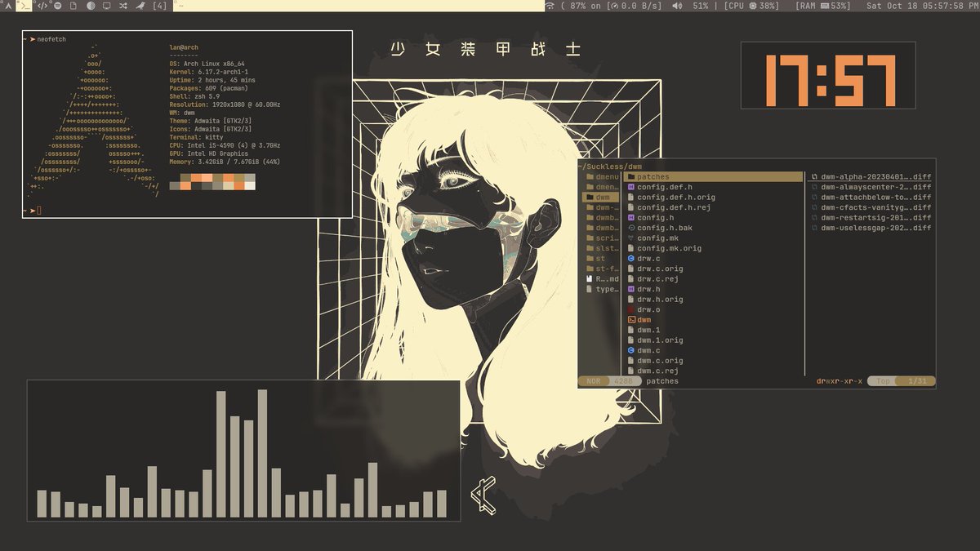Image resolution: width=980 pixels, height=551 pixels.
Task: Open the slst… folder in parent pane
Action: pos(602,248)
